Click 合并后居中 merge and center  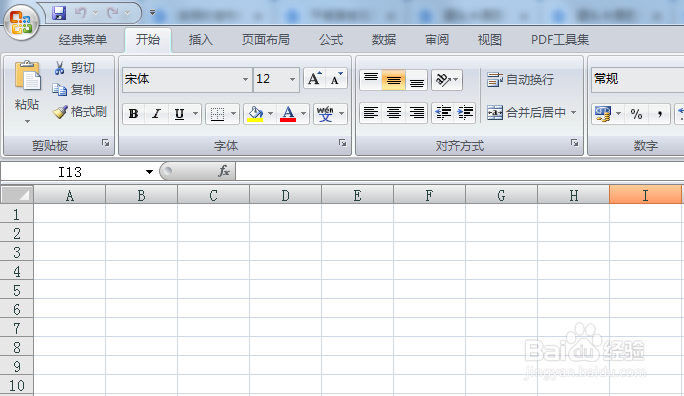point(526,113)
